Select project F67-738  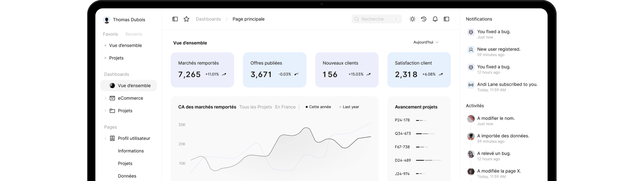[x=402, y=147]
